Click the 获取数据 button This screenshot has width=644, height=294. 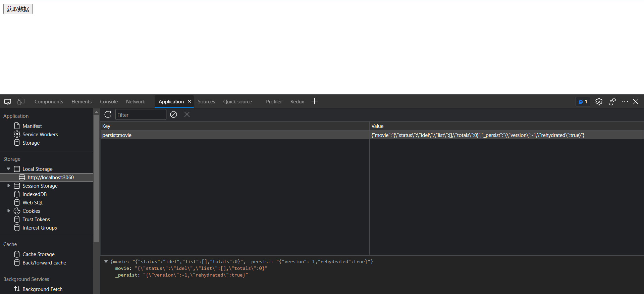point(18,9)
